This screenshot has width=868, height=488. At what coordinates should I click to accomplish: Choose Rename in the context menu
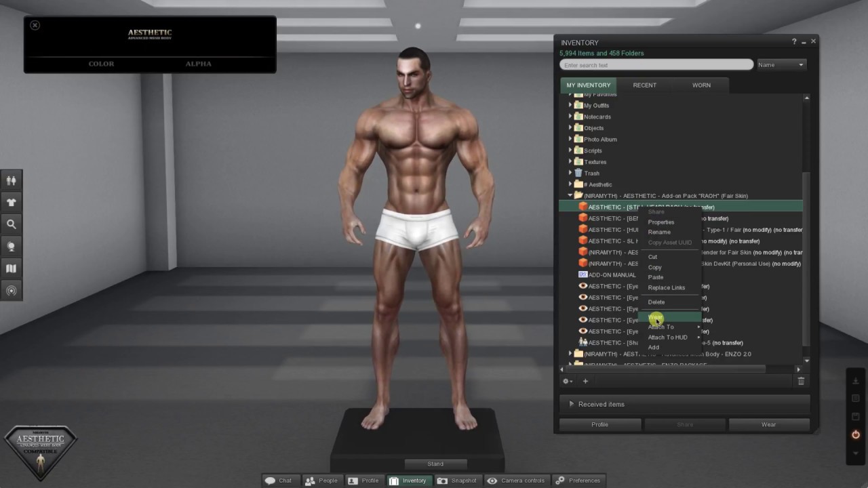coord(659,232)
